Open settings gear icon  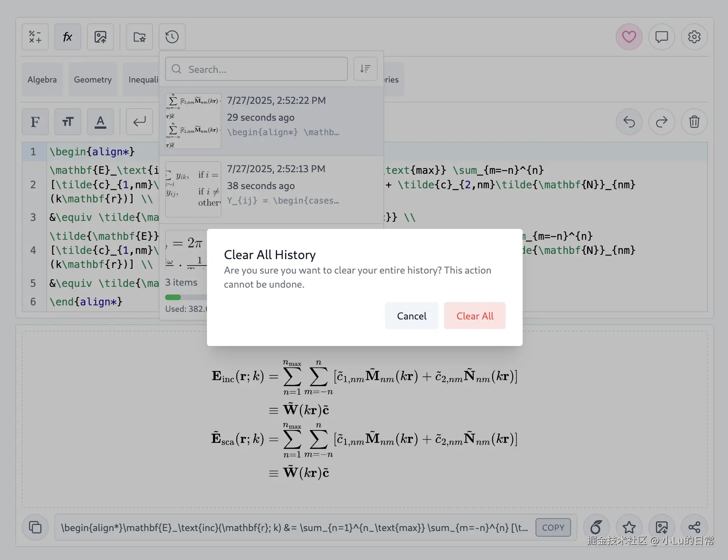click(694, 37)
